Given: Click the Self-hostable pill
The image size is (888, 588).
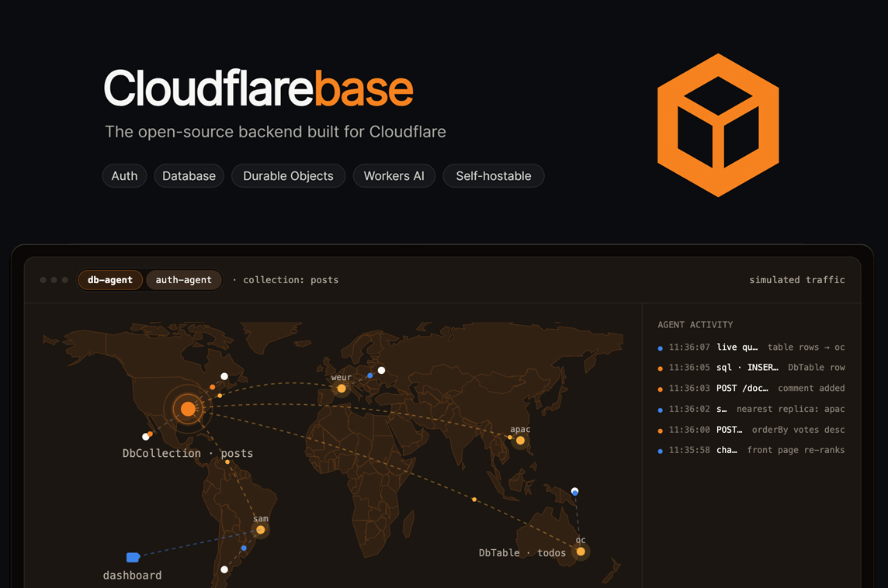Looking at the screenshot, I should point(493,176).
